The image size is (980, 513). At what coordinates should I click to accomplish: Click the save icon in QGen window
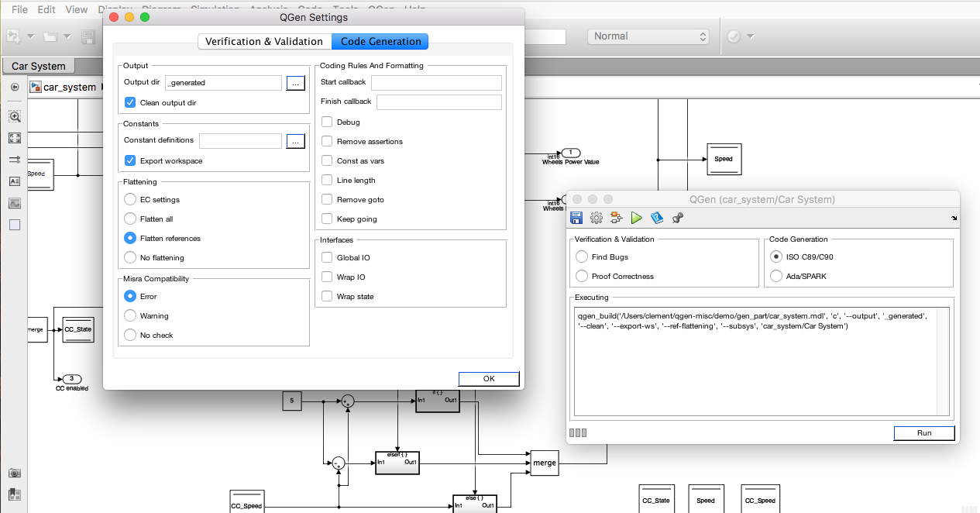[x=576, y=219]
